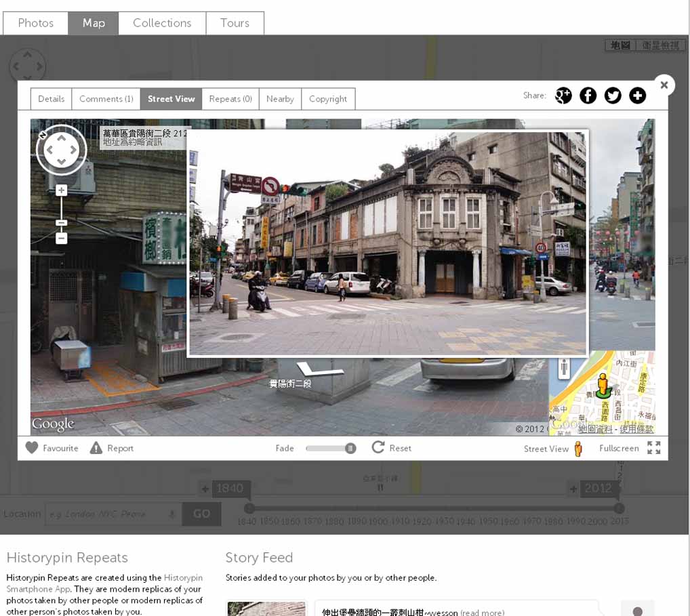690x616 pixels.
Task: Click the Favourite text label
Action: (x=61, y=448)
